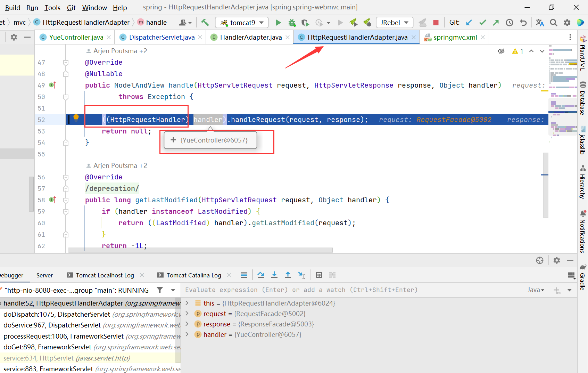
Task: Click Step Into debug icon
Action: [x=274, y=275]
